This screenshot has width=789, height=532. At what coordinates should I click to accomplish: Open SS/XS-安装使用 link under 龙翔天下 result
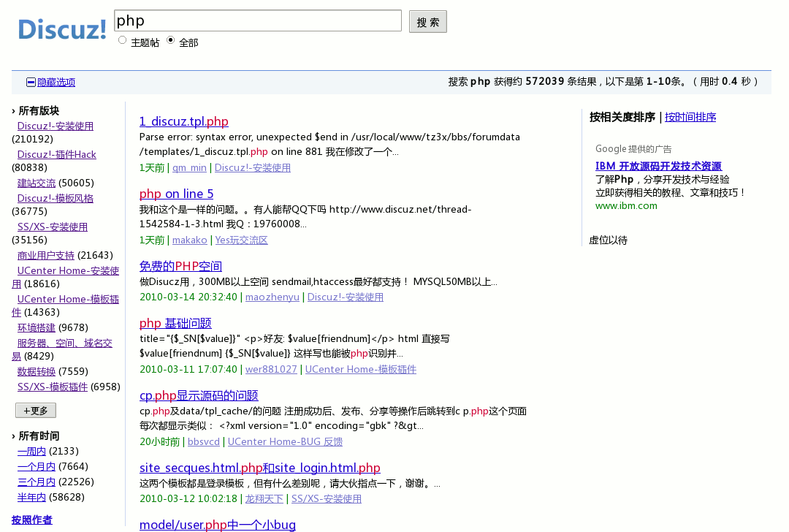(327, 499)
